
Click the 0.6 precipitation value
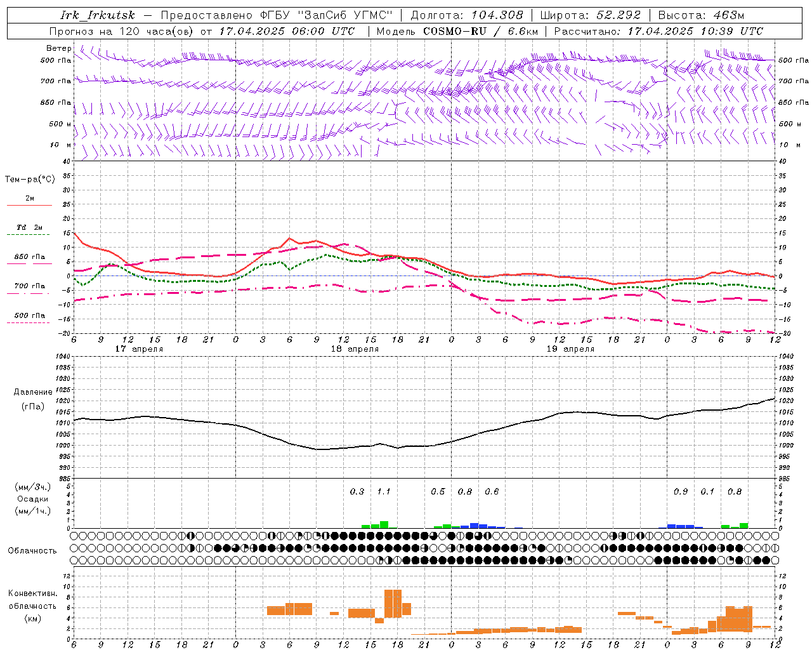point(492,491)
